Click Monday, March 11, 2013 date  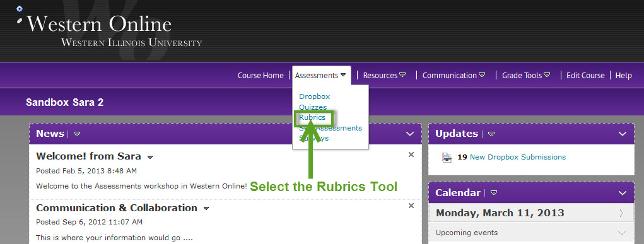tap(500, 212)
